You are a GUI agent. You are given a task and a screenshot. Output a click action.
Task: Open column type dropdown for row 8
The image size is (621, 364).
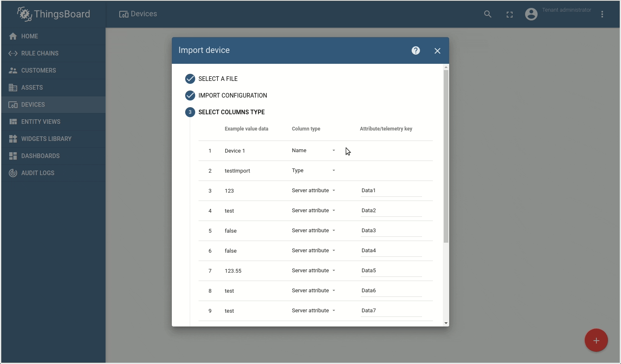[314, 291]
